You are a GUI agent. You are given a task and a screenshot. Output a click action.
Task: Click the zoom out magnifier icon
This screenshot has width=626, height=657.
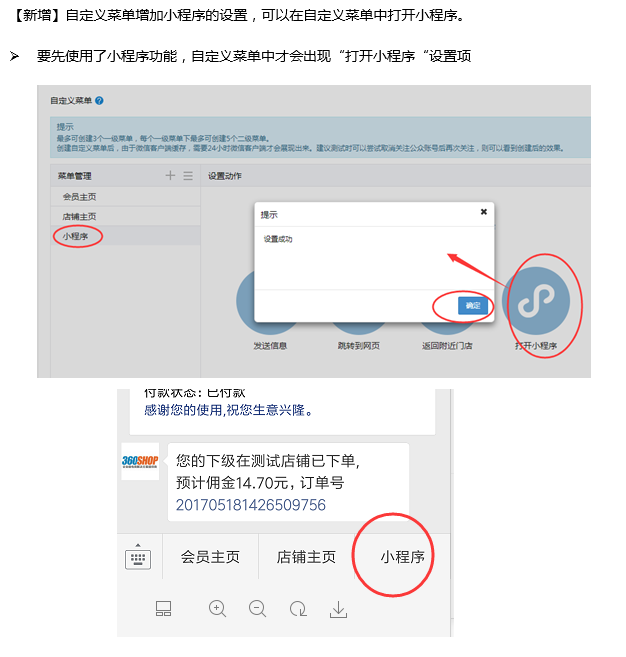tap(257, 609)
